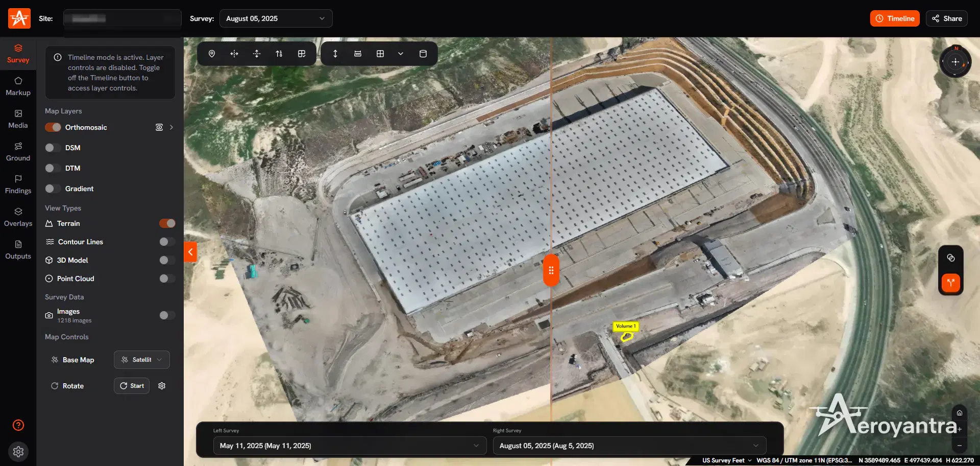The height and width of the screenshot is (466, 980).
Task: Click the overlay compare circles icon
Action: pos(951,258)
